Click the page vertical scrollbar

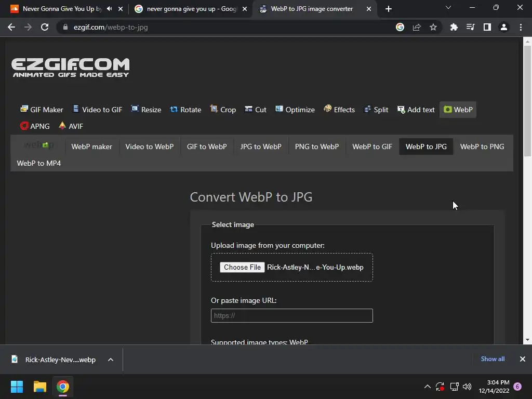(527, 100)
